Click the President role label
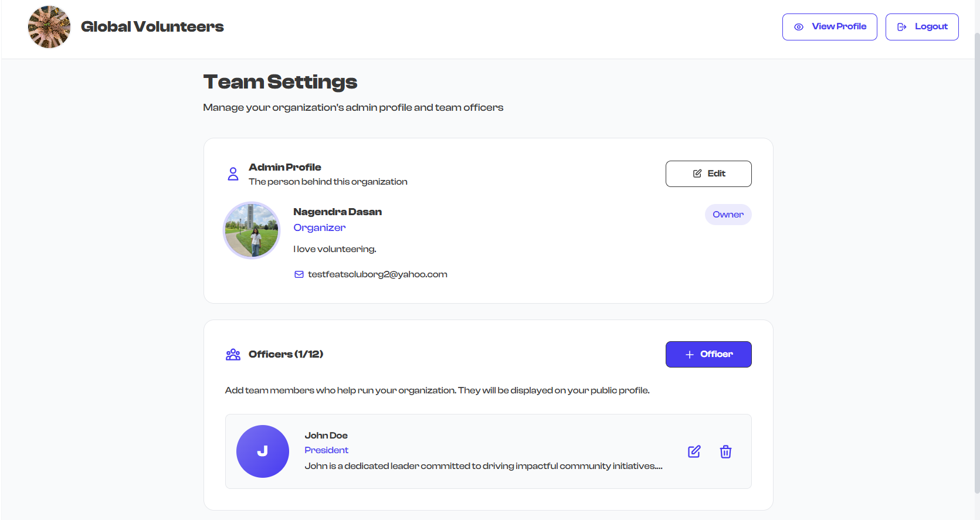 pos(326,450)
